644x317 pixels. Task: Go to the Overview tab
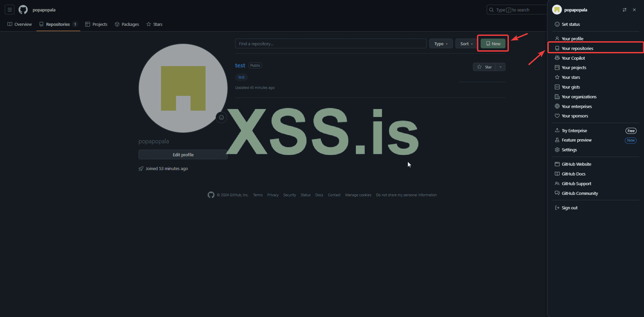coord(20,24)
